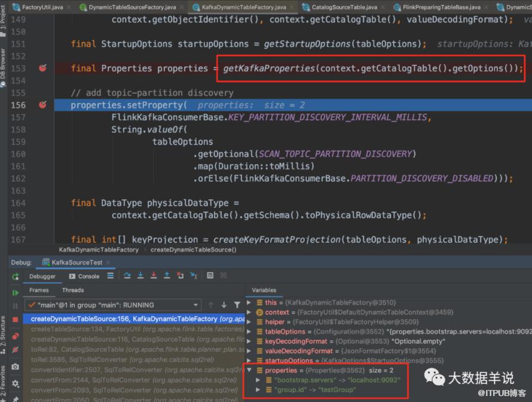Expand the tableOptions variable node

(x=249, y=331)
